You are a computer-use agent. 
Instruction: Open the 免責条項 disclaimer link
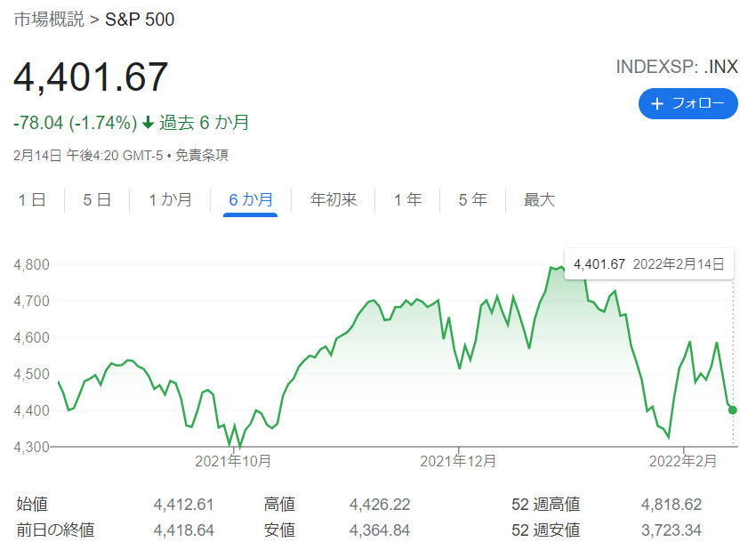(202, 155)
